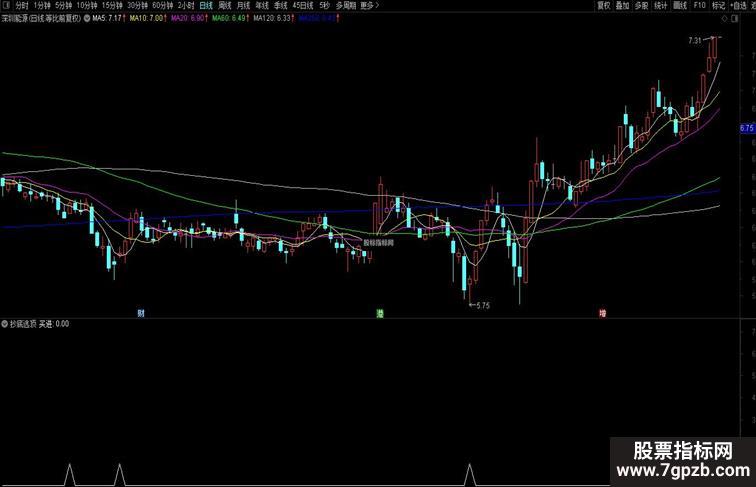
Task: Click the 6.75 price tag on axis
Action: tap(747, 128)
